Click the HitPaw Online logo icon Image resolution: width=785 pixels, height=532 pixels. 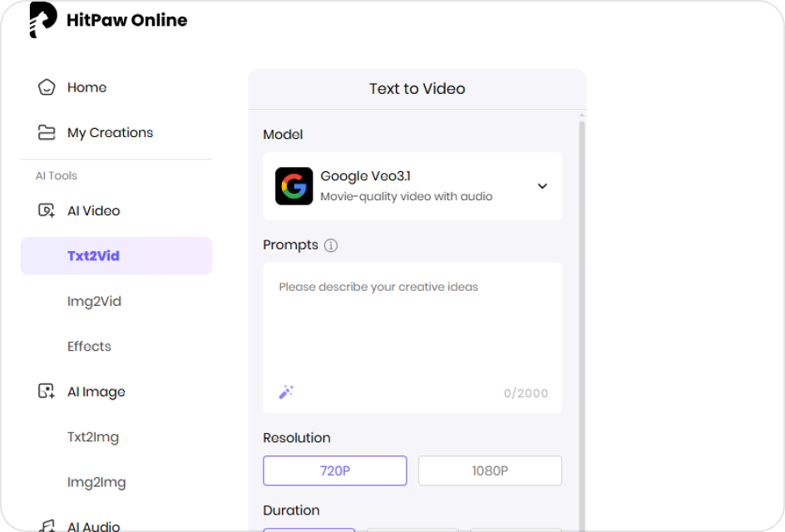tap(43, 20)
